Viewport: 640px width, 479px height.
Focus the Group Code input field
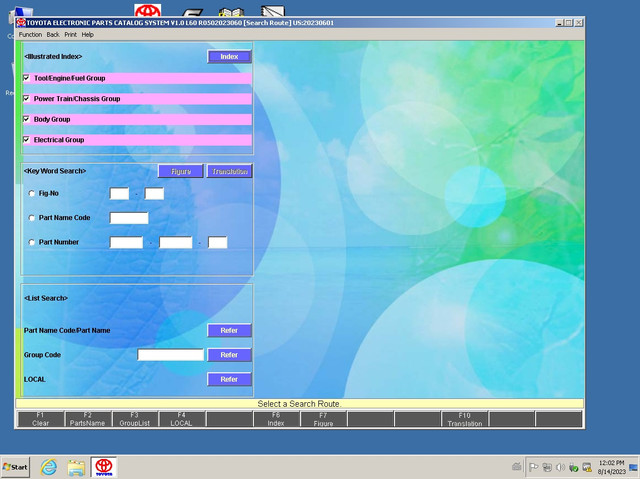171,355
